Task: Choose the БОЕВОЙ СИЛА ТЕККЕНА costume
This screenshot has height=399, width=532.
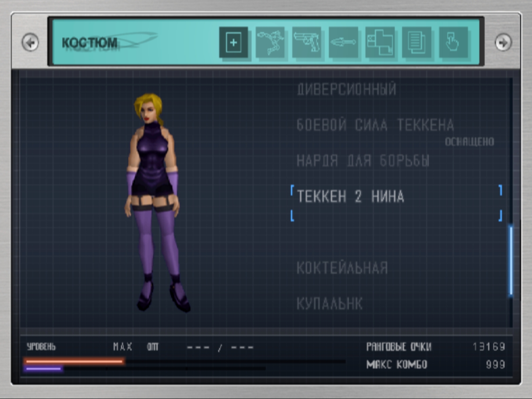Action: (x=375, y=125)
